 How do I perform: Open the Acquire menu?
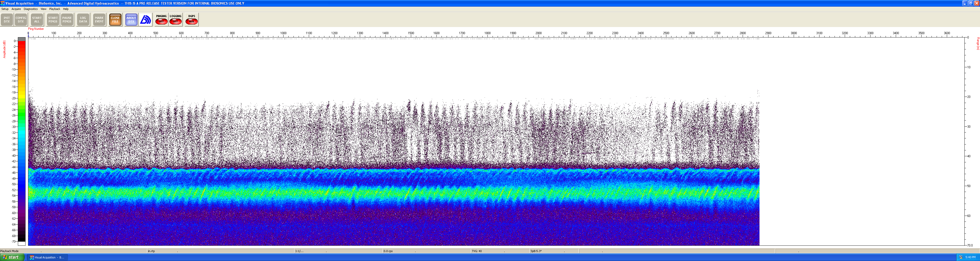tap(16, 9)
